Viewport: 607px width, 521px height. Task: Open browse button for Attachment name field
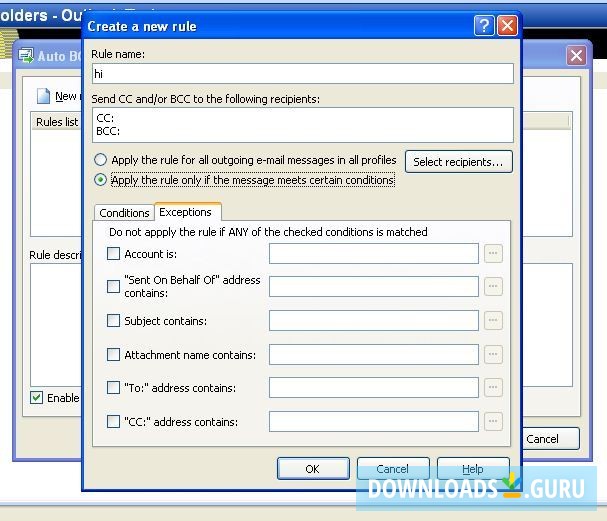(x=493, y=355)
